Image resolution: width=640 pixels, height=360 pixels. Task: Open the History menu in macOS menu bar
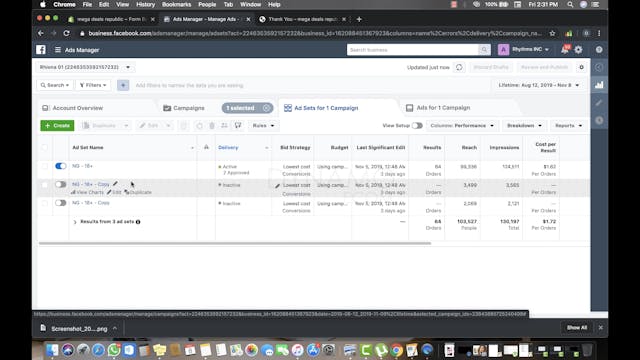point(145,4)
